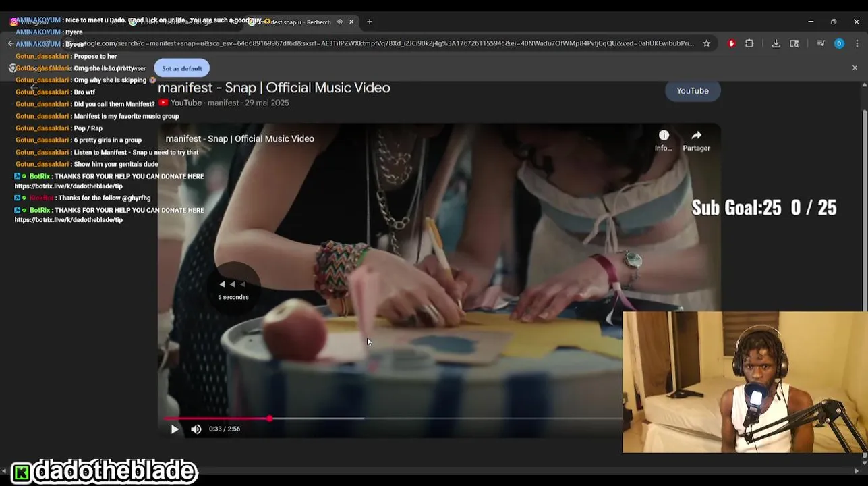This screenshot has height=486, width=868.
Task: Click the YouTube source label under the title
Action: [186, 103]
